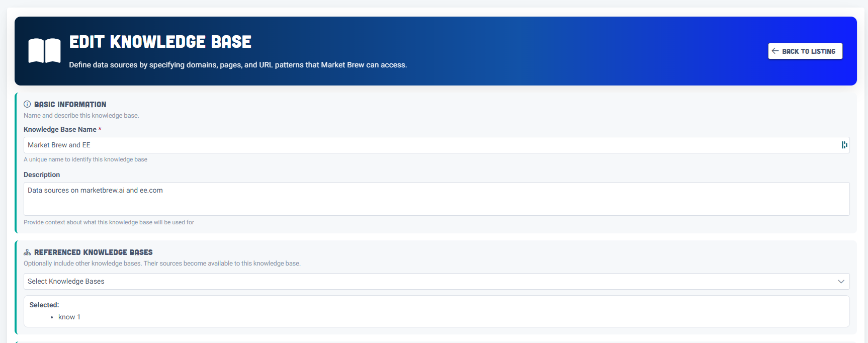Click the 'Selected:' label

tap(44, 305)
